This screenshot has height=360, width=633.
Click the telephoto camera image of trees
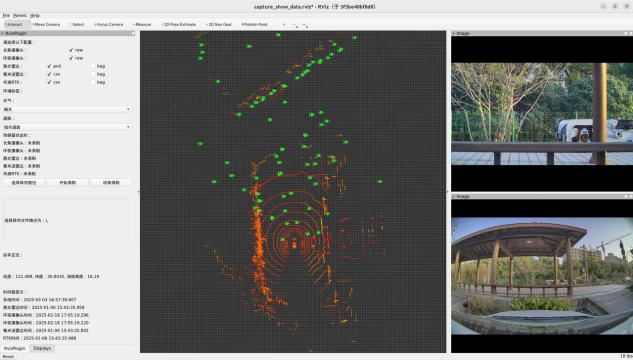(x=542, y=114)
